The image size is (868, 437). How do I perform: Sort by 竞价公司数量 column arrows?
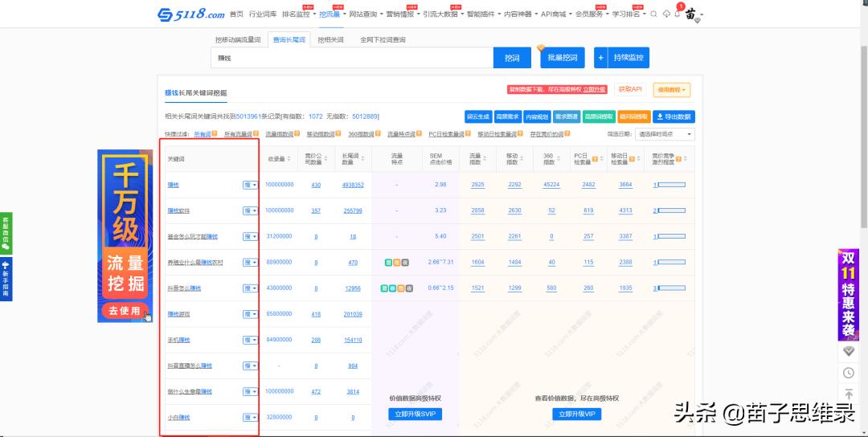pos(326,159)
